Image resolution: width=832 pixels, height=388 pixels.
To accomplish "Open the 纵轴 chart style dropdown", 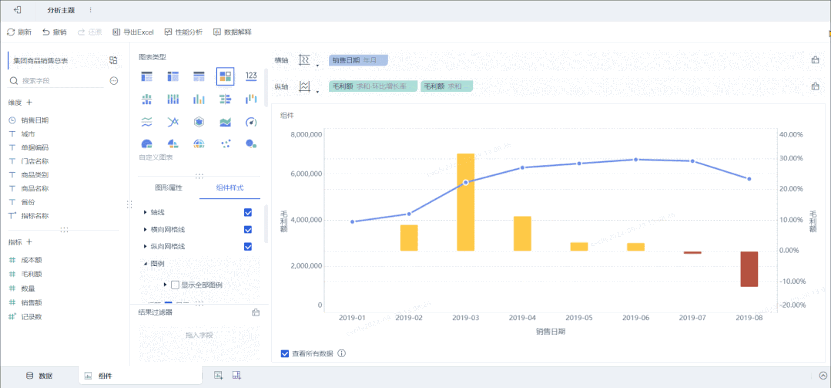I will tap(308, 87).
